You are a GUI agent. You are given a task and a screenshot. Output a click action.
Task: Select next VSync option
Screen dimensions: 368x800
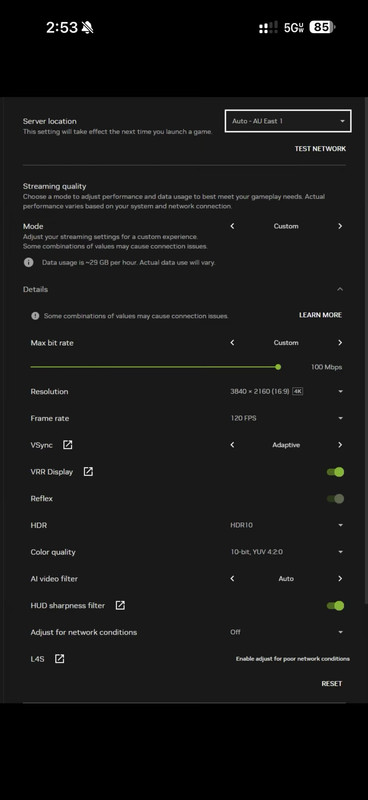[x=340, y=445]
